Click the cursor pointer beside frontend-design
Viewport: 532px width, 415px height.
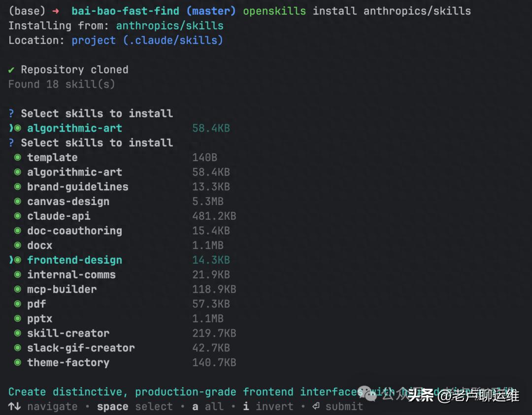point(11,260)
